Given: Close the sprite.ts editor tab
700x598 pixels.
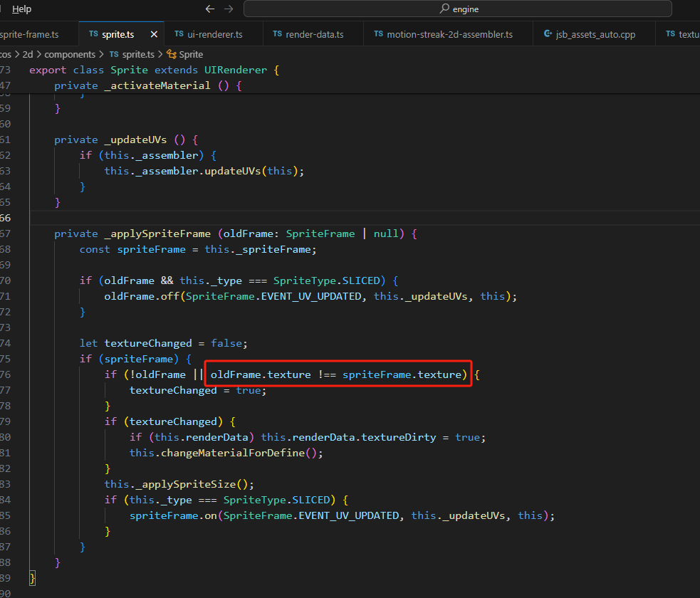Looking at the screenshot, I should tap(154, 34).
